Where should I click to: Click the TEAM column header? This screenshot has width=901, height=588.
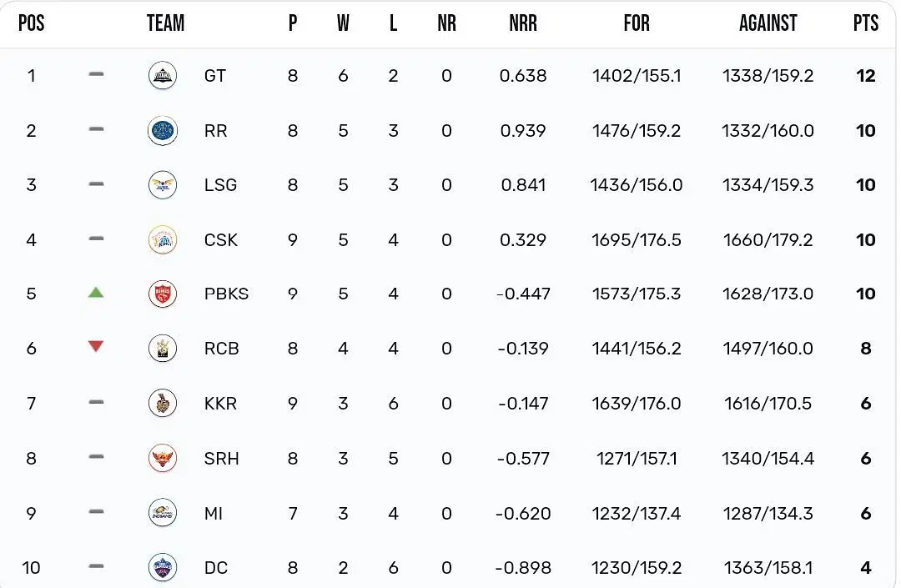pos(165,23)
